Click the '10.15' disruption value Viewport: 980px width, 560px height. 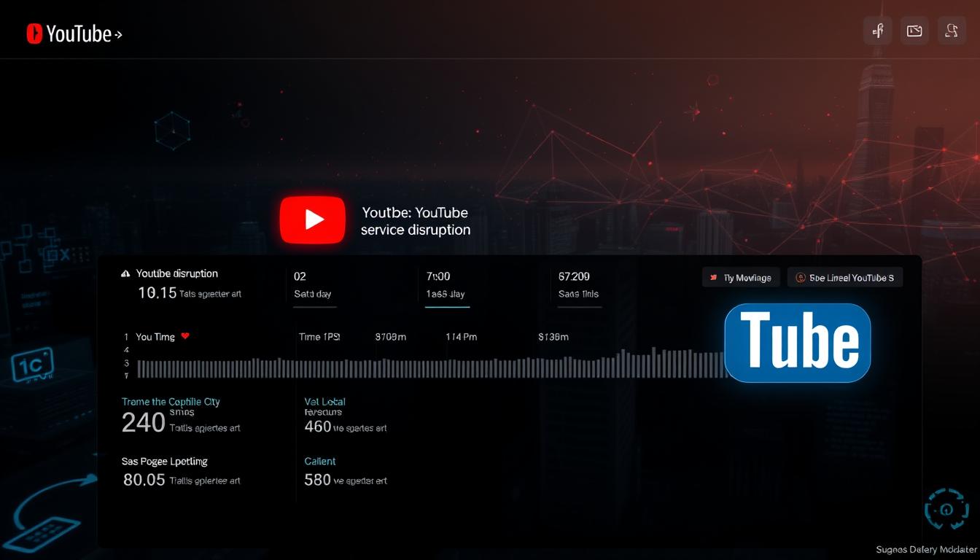pyautogui.click(x=157, y=293)
